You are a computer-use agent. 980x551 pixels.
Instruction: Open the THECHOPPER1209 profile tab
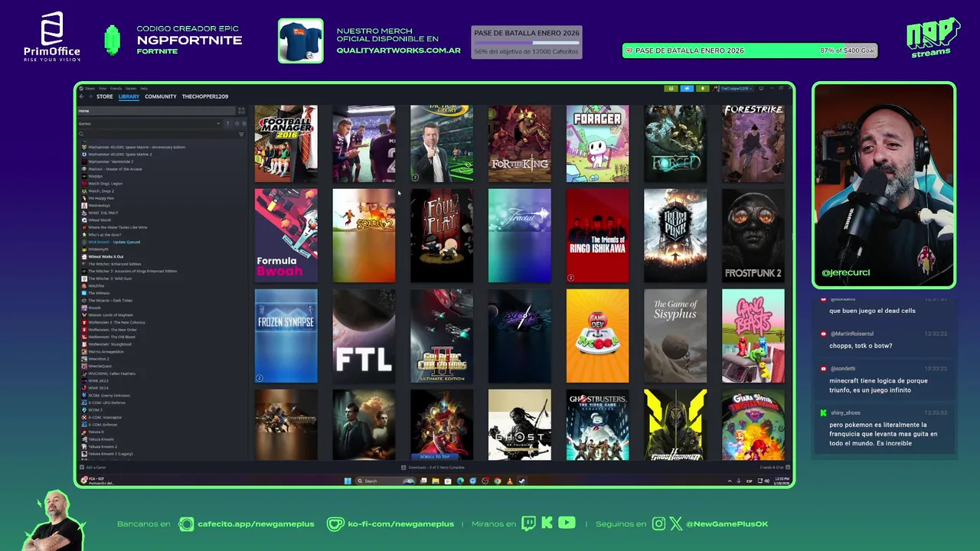(205, 96)
